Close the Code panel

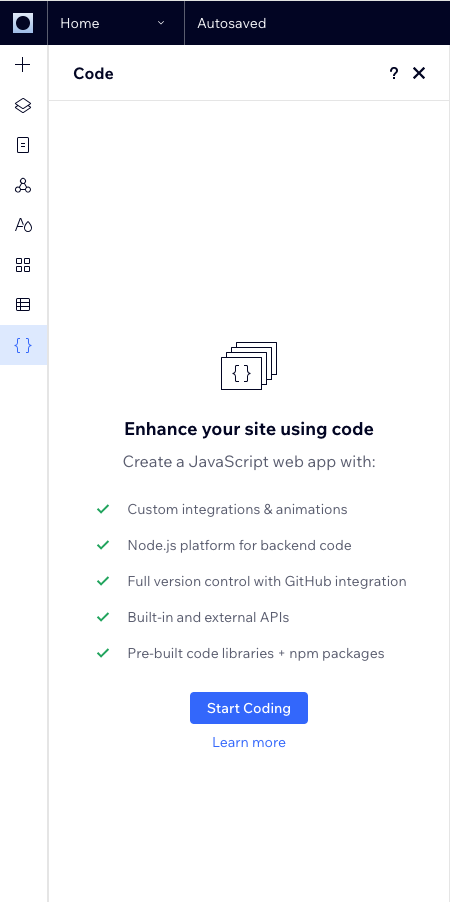tap(419, 73)
